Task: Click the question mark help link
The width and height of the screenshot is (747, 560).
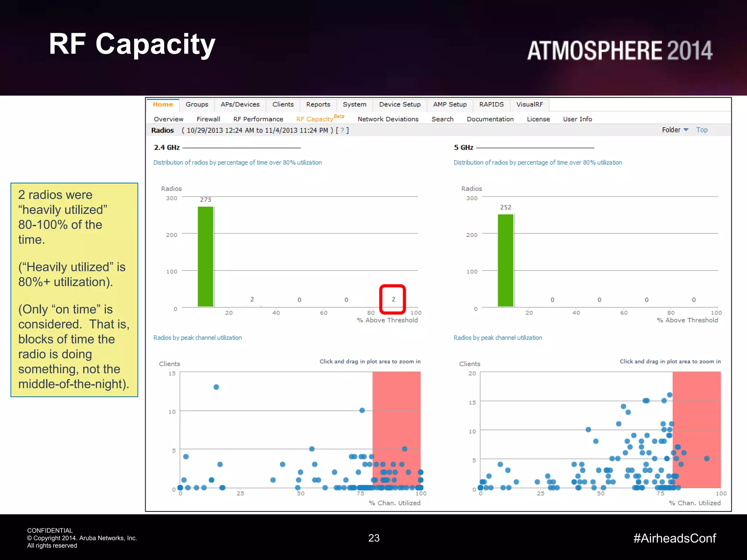Action: tap(342, 131)
